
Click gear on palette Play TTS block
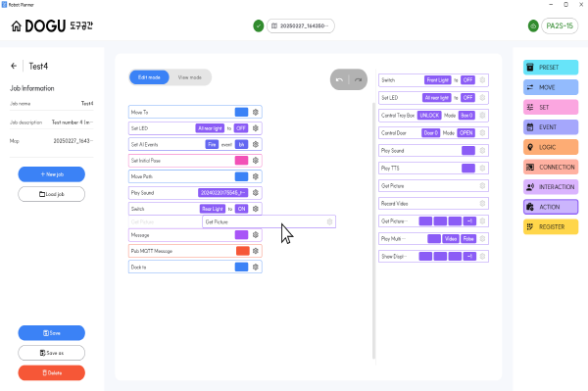pyautogui.click(x=482, y=168)
